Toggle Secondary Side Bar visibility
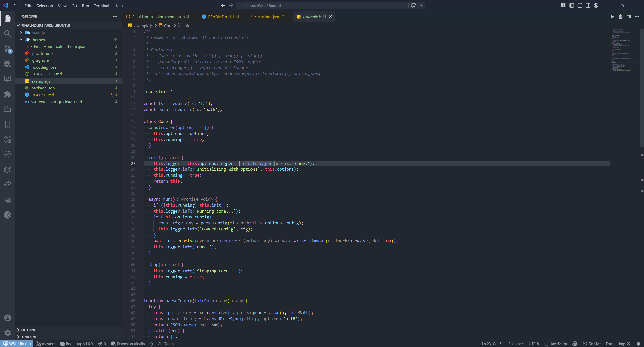 click(588, 5)
